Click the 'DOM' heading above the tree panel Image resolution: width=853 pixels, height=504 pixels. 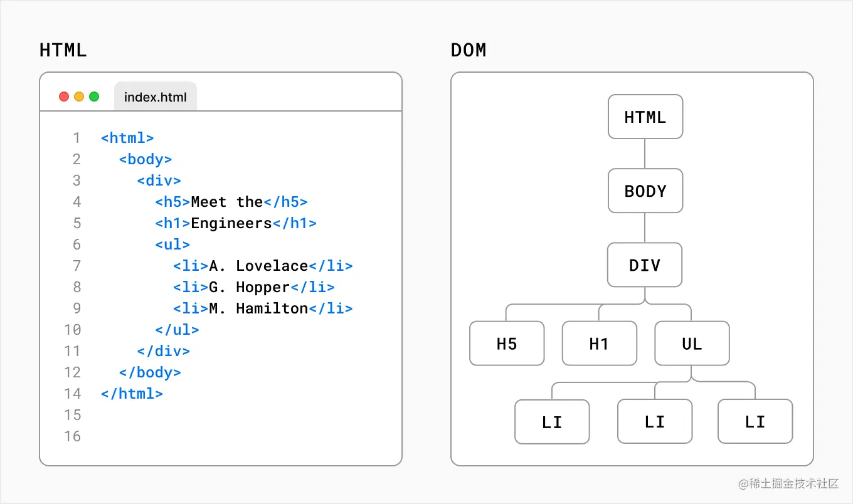[469, 50]
